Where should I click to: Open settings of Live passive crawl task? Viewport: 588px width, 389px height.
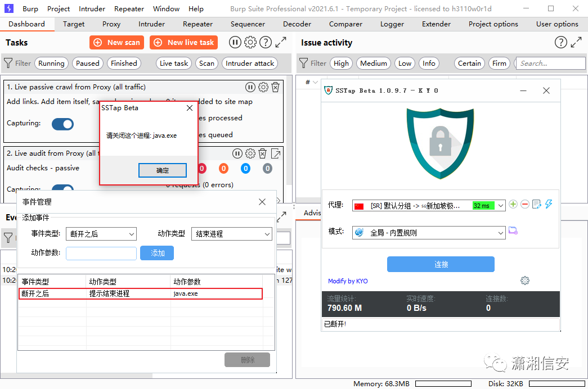263,87
